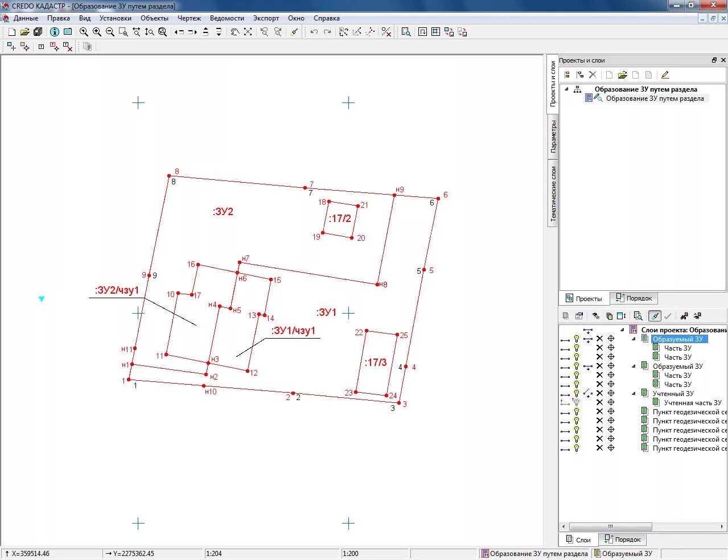This screenshot has height=560, width=728.
Task: Toggle grey lightbulb of Учтенная часть ЗУ layer
Action: (577, 402)
